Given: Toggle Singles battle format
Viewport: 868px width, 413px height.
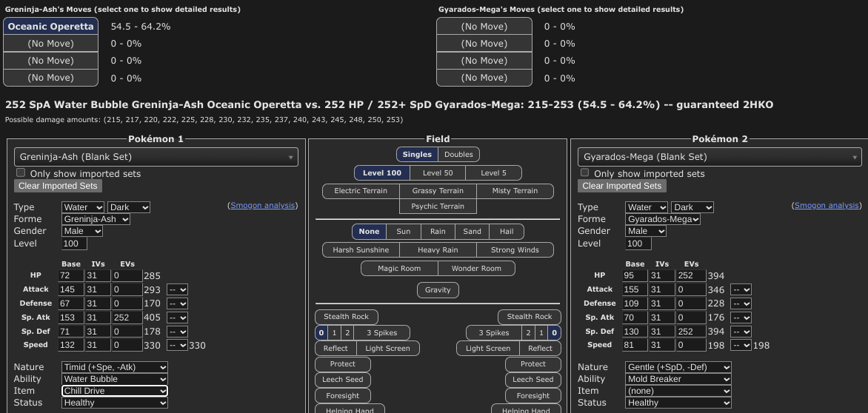Looking at the screenshot, I should pyautogui.click(x=417, y=154).
